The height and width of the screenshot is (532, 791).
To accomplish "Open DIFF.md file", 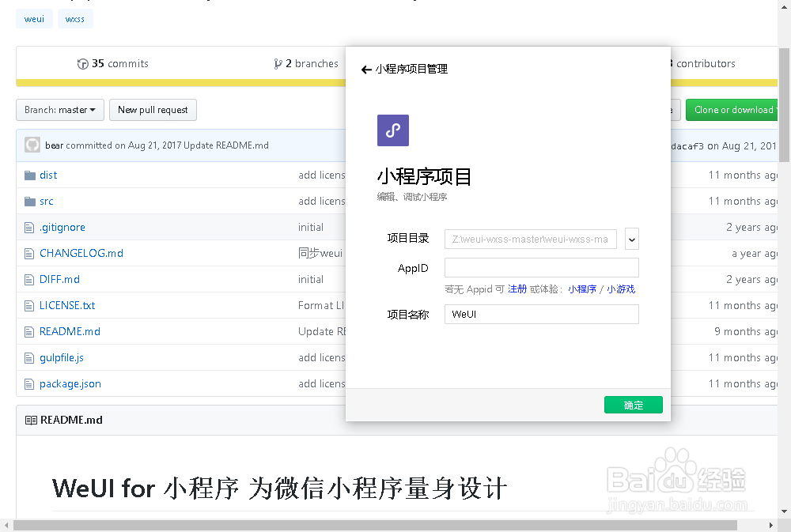I will tap(59, 280).
